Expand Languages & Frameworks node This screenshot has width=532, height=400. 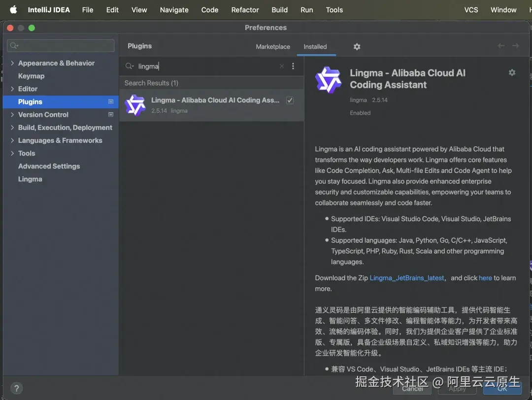tap(12, 140)
